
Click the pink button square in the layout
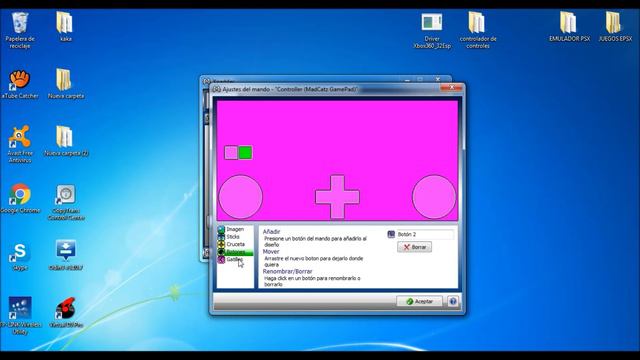pyautogui.click(x=231, y=153)
